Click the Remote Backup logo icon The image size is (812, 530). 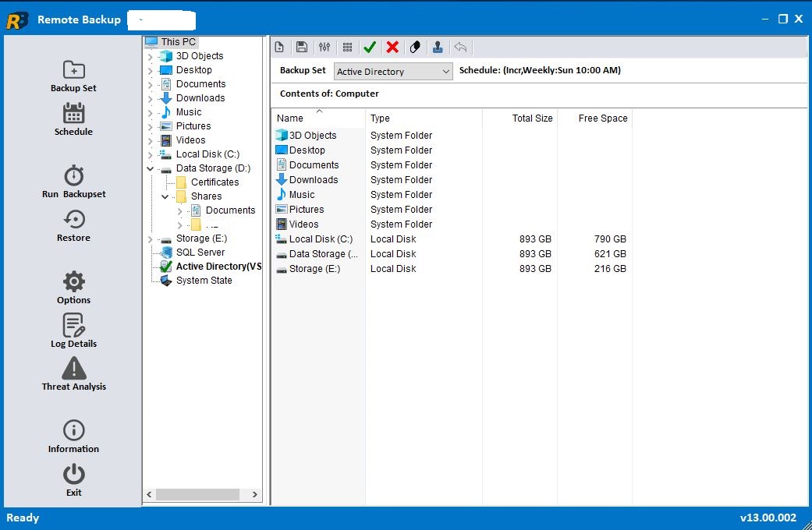point(17,20)
